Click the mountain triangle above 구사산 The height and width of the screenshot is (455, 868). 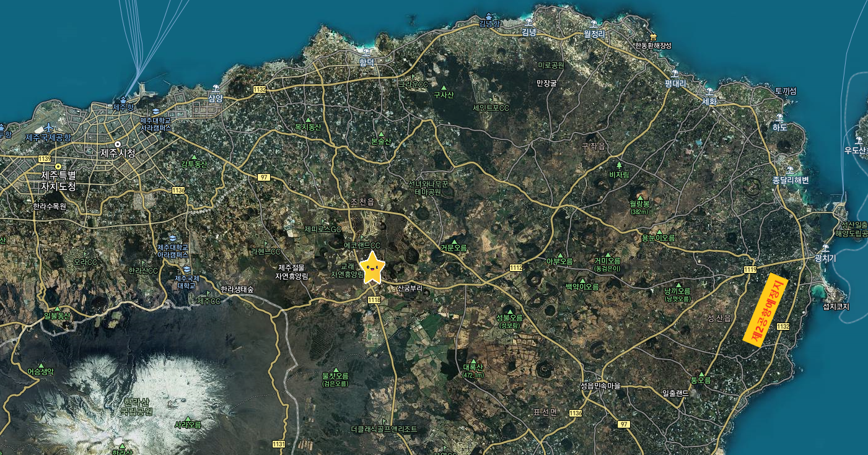point(444,87)
